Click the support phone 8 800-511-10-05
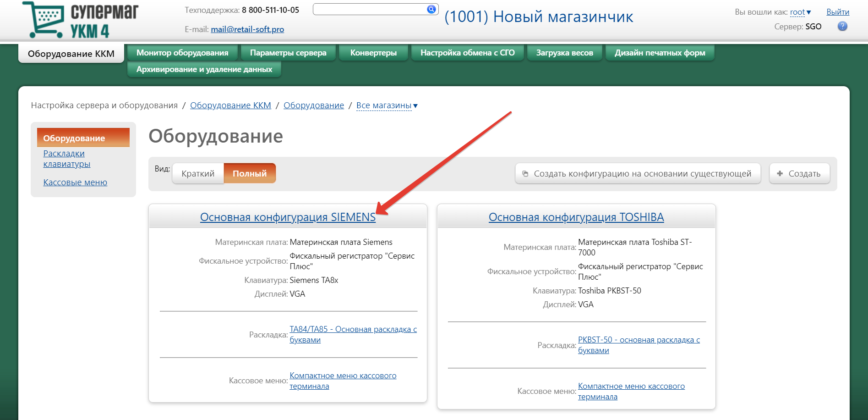Viewport: 868px width, 420px height. click(270, 10)
